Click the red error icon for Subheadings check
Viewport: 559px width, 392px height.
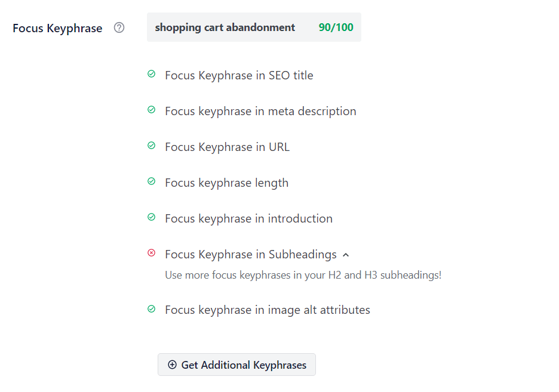(151, 253)
